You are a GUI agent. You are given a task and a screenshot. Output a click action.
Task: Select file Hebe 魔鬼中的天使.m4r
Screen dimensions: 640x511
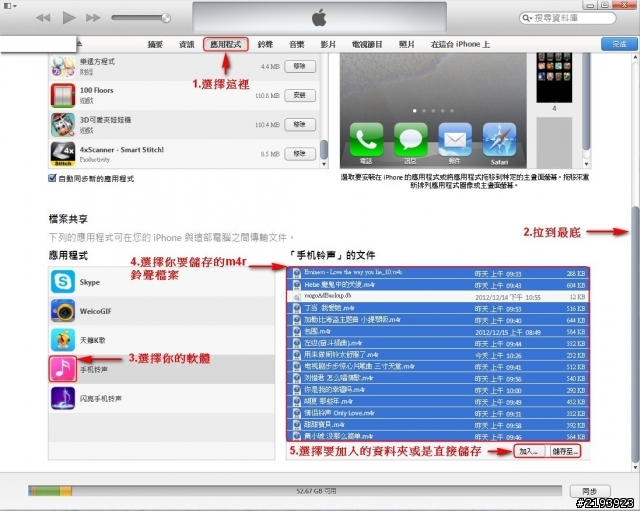pyautogui.click(x=438, y=285)
